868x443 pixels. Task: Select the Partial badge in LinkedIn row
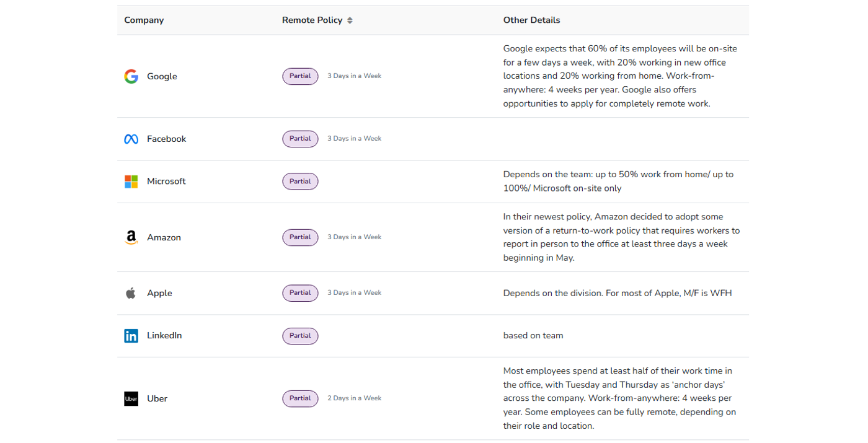click(x=300, y=336)
